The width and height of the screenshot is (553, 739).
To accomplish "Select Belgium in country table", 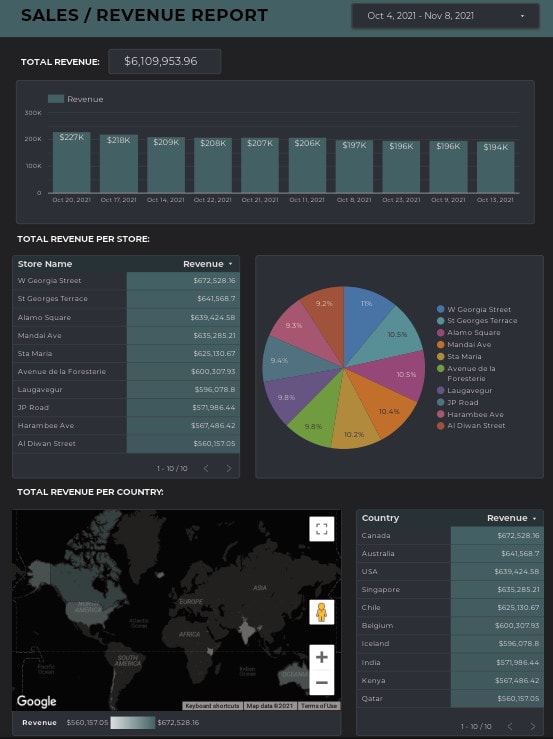I will 450,626.
